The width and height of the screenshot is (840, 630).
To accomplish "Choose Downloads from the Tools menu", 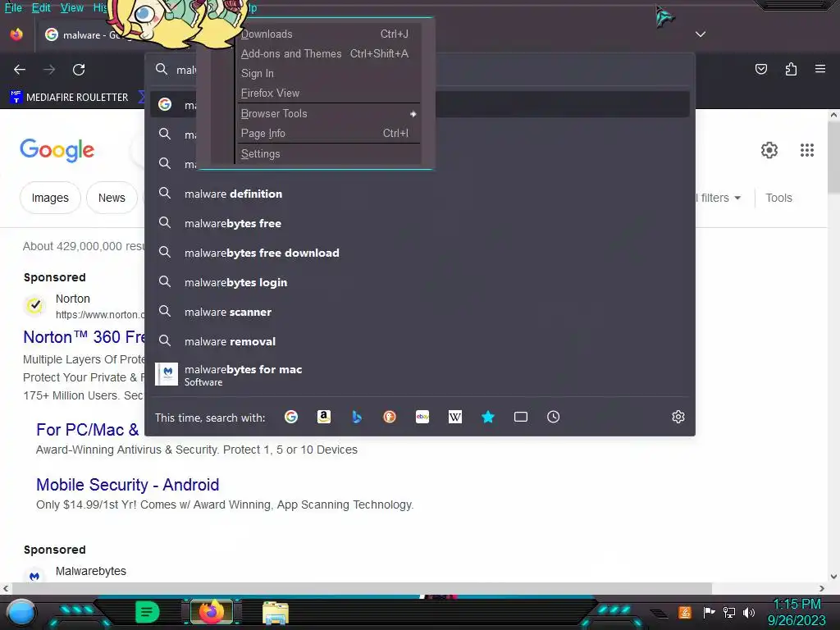I will pos(328,34).
